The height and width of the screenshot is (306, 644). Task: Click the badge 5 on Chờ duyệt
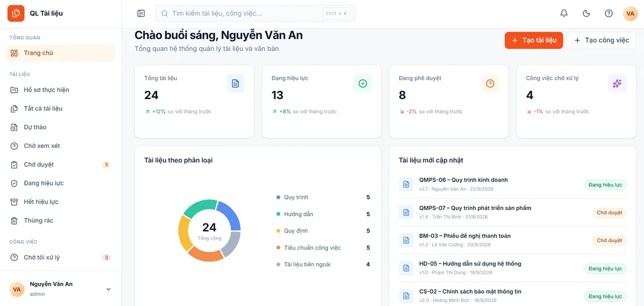coord(106,165)
